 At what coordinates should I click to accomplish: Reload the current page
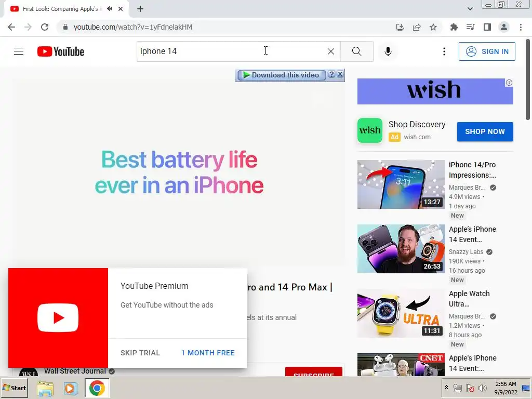(x=45, y=27)
